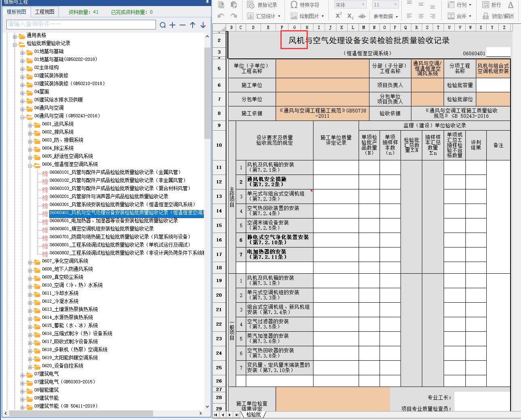Viewport: 521px width, 420px height.
Task: Select 05建筑给排水及供暖 folder
Action: tap(58, 100)
